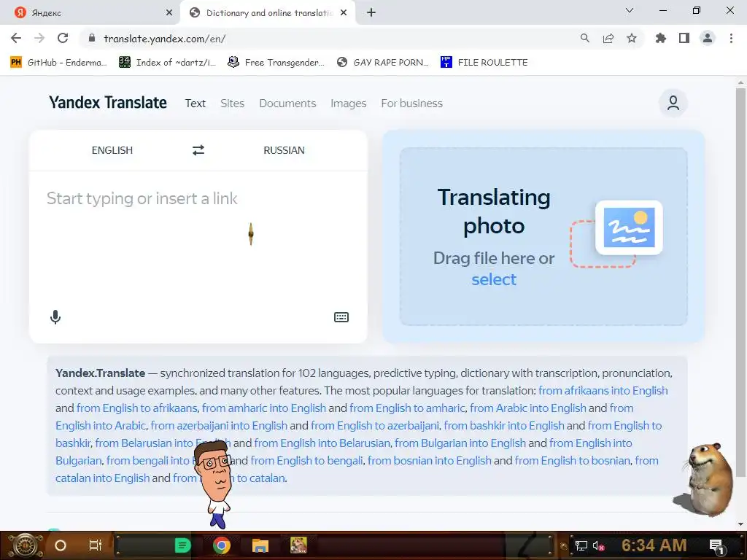Reload the Yandex Translate page
The width and height of the screenshot is (747, 560).
point(63,38)
